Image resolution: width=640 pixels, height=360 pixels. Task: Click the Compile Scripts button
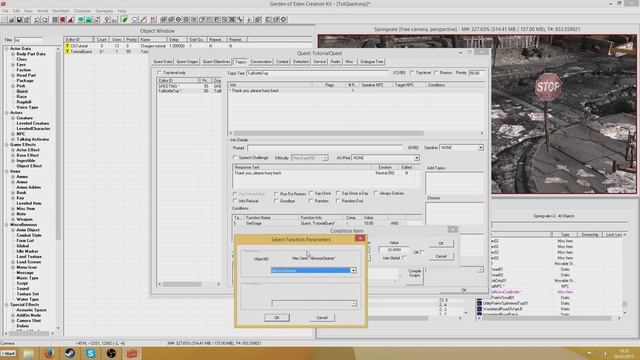[415, 273]
